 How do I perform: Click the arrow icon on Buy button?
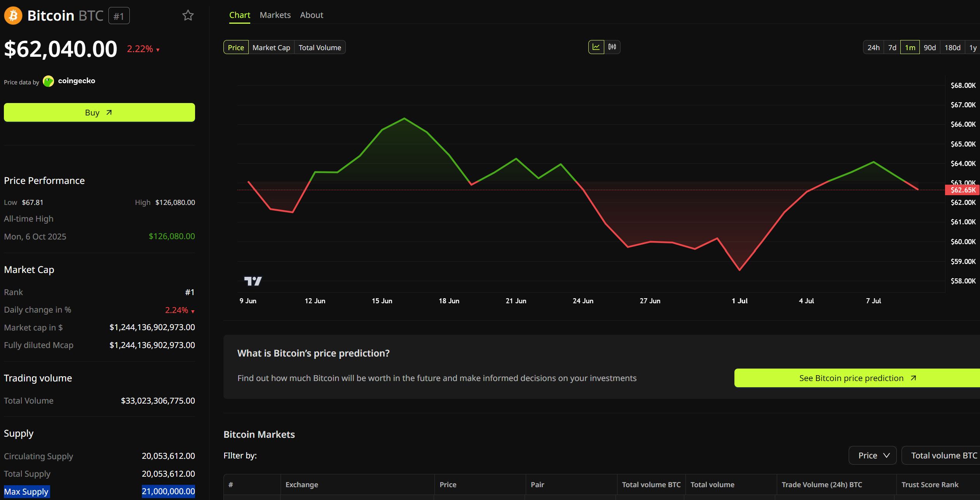pyautogui.click(x=109, y=112)
